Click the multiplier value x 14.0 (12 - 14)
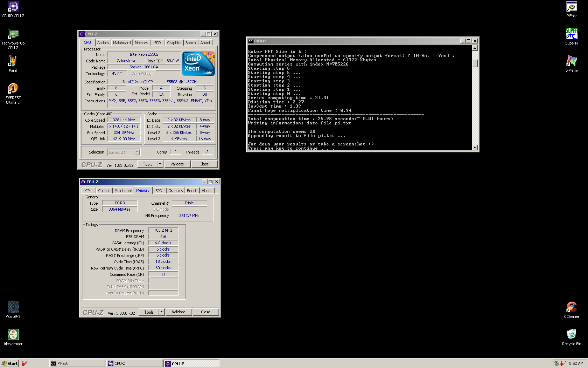Viewport: 588px width, 368px height. (124, 126)
